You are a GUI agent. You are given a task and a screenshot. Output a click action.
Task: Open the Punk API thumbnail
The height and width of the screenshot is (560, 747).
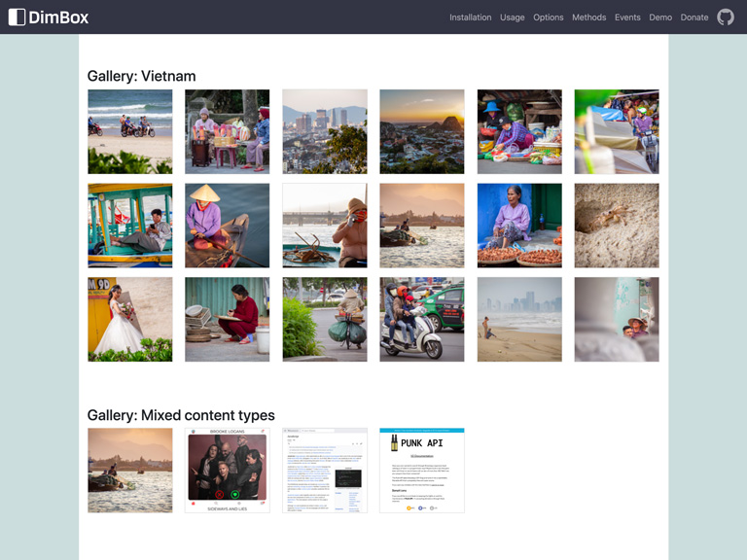(x=422, y=471)
